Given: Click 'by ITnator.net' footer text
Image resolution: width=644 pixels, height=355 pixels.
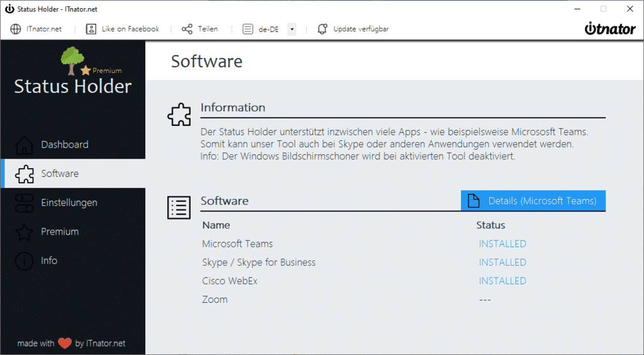Looking at the screenshot, I should [100, 343].
